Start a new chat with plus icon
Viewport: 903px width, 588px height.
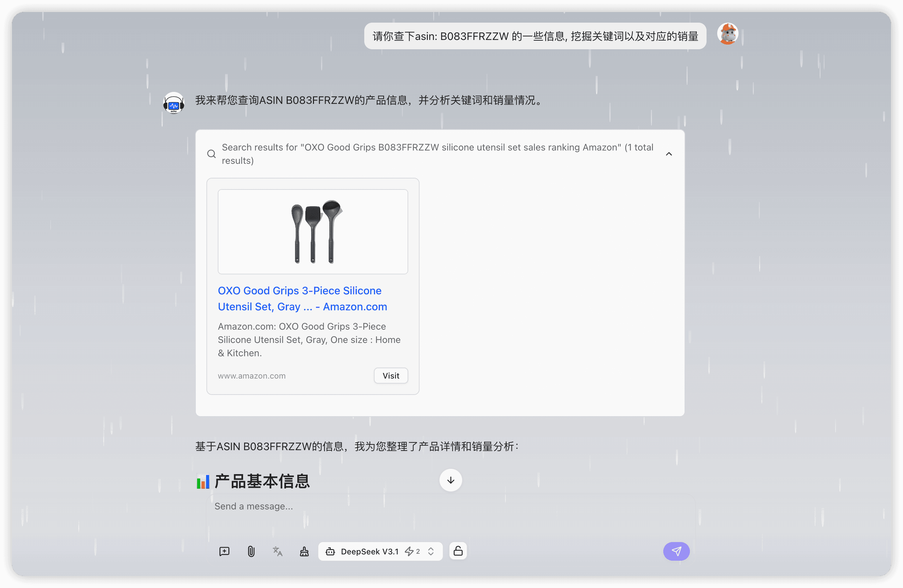point(224,551)
